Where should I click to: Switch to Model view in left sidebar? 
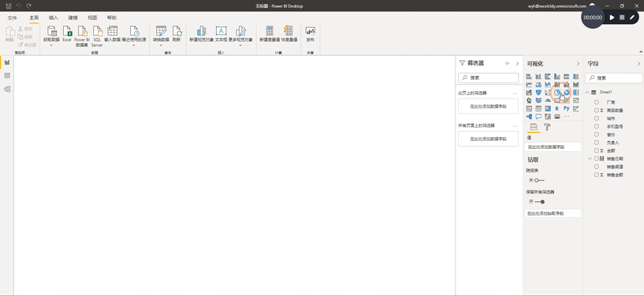pyautogui.click(x=7, y=89)
